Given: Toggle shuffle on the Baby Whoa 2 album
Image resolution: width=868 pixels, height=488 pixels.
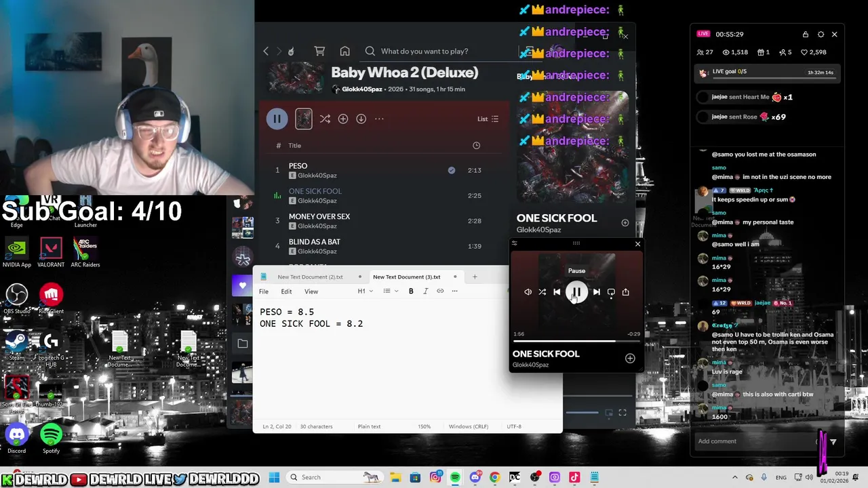Looking at the screenshot, I should point(325,119).
